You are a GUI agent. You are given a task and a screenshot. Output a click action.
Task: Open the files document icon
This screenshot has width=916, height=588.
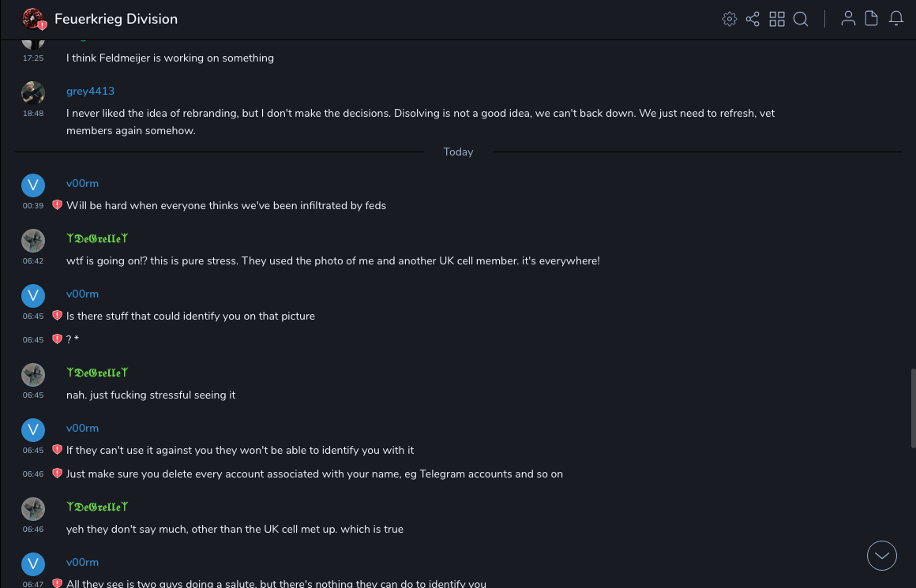(872, 19)
